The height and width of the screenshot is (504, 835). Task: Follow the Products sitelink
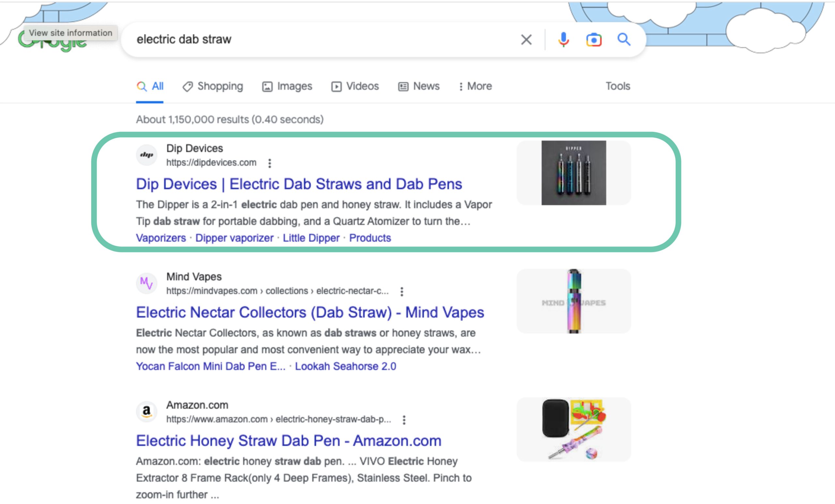370,238
